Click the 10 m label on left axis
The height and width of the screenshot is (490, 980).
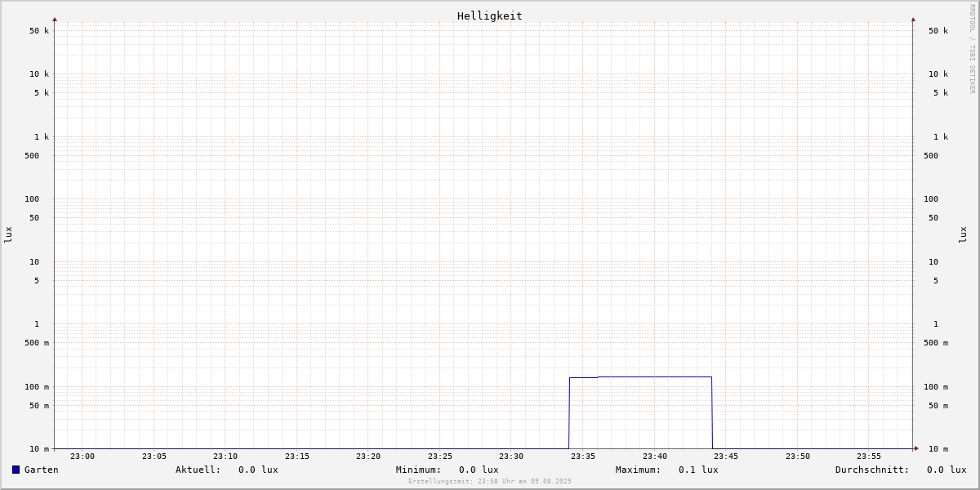click(39, 449)
